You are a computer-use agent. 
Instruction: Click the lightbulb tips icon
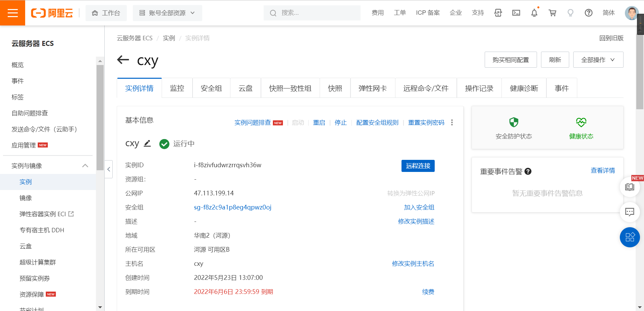pos(571,13)
